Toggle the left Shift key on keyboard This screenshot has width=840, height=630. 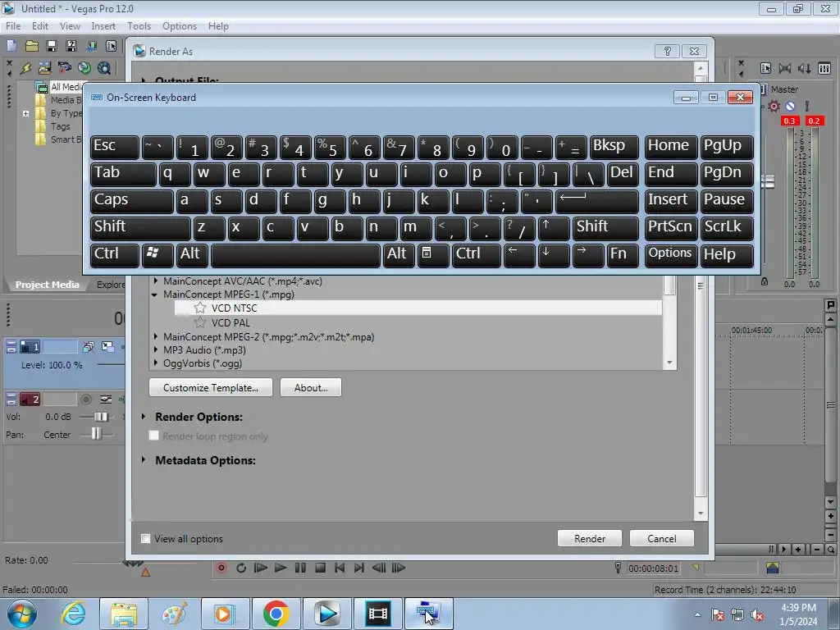(139, 228)
